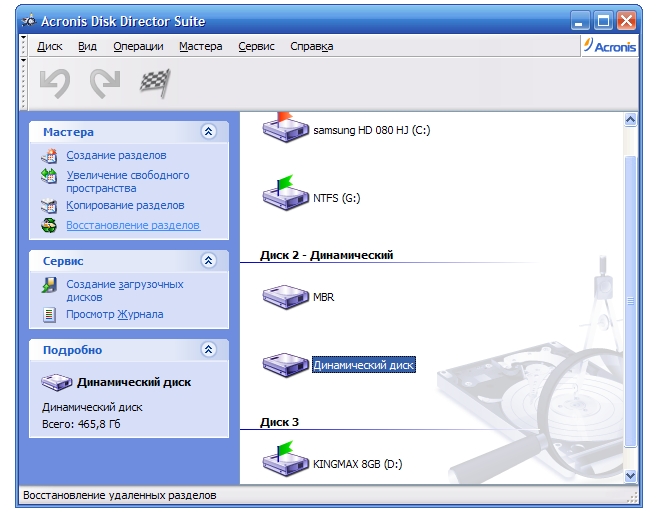Click the Копирование разделов link
The width and height of the screenshot is (659, 518).
[x=125, y=205]
